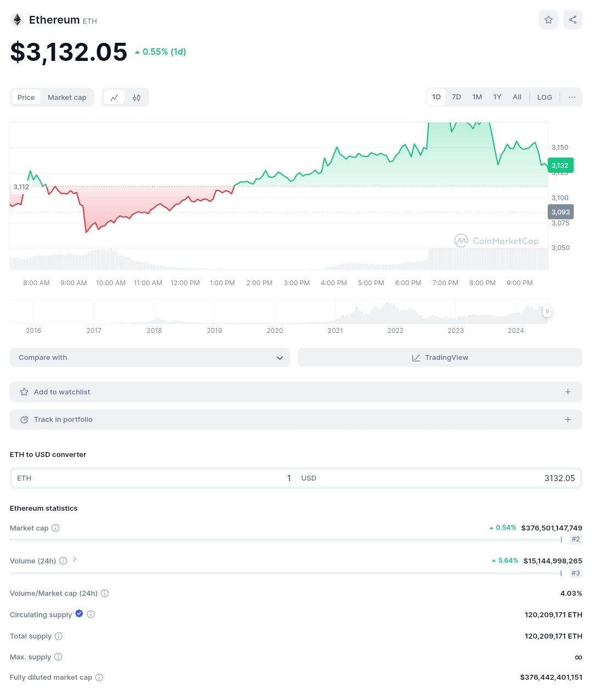Click the market cap value $376,501,147,749
Screen dimensions: 592x700
tap(551, 528)
